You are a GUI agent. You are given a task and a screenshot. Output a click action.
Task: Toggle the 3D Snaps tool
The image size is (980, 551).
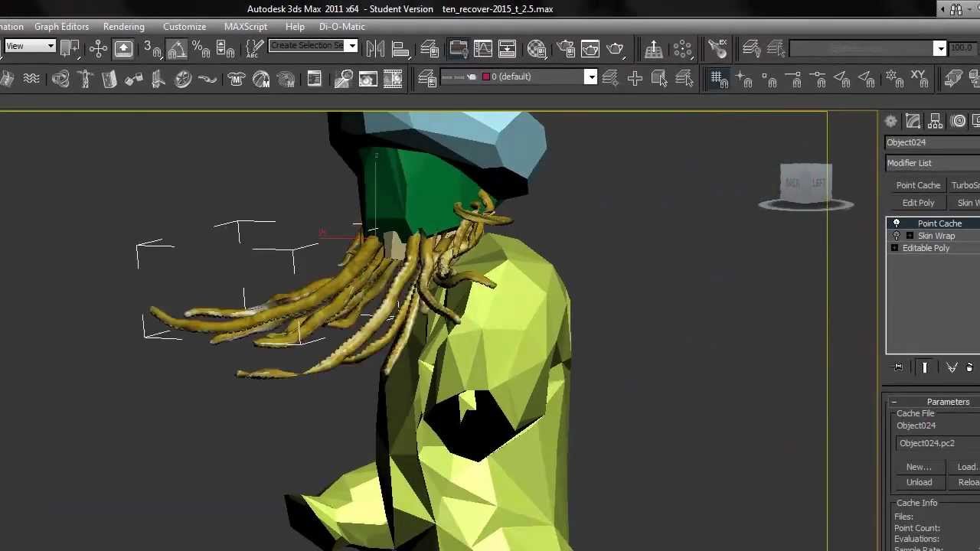(x=152, y=49)
